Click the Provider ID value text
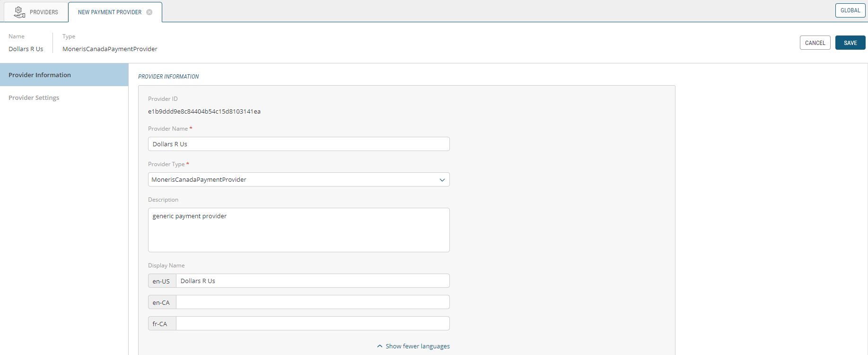The width and height of the screenshot is (868, 355). pos(204,112)
